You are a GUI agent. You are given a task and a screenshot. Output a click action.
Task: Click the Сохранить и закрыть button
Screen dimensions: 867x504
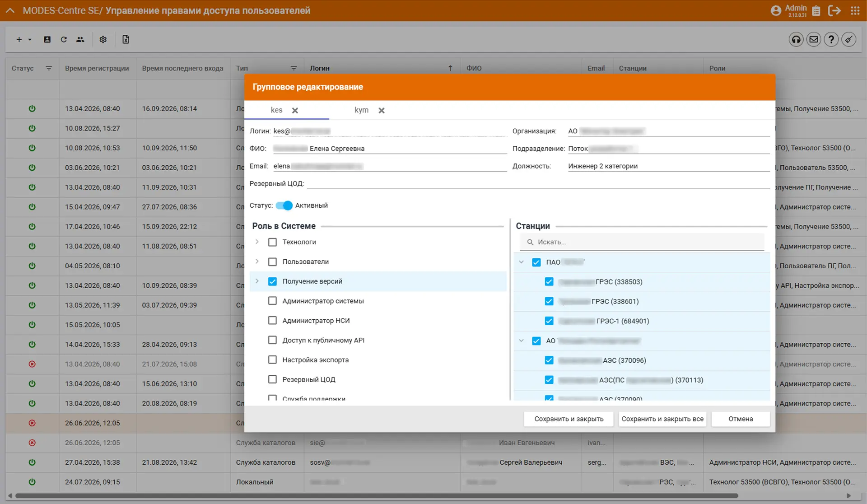point(569,419)
